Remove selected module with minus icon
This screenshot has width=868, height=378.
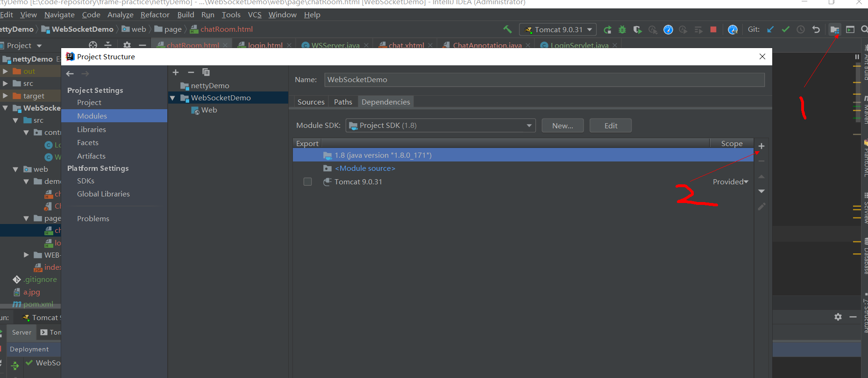(191, 72)
